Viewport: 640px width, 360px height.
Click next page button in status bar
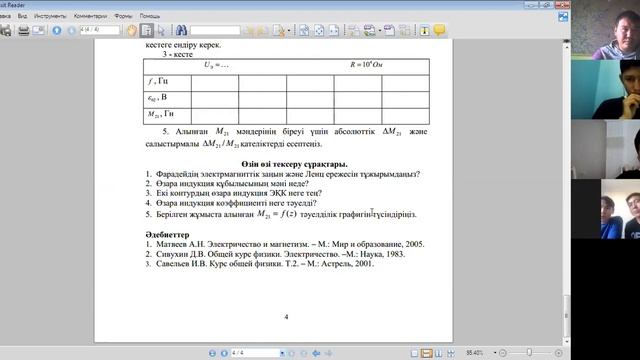[291, 353]
